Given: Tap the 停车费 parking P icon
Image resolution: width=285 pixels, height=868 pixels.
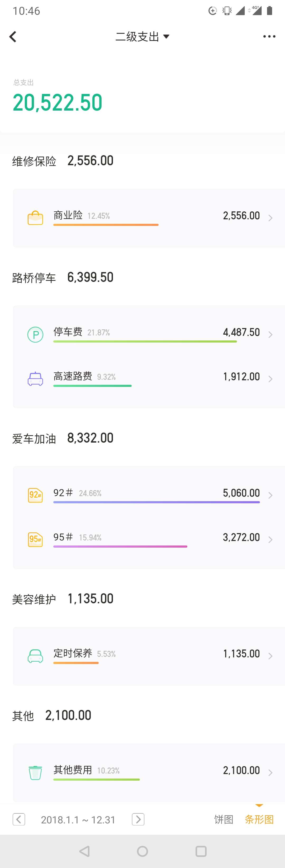Looking at the screenshot, I should pos(35,335).
